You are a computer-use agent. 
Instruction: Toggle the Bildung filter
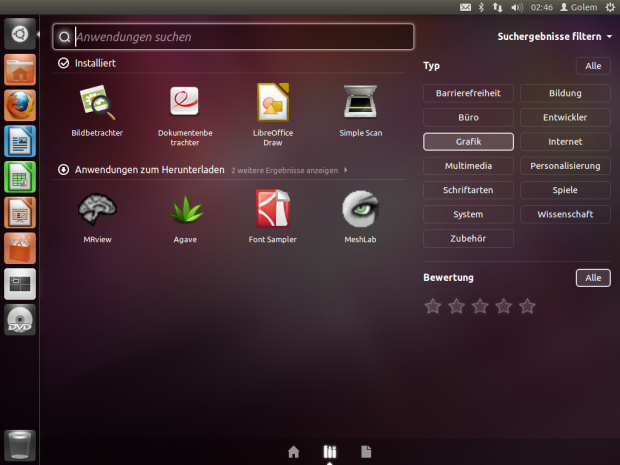[565, 93]
